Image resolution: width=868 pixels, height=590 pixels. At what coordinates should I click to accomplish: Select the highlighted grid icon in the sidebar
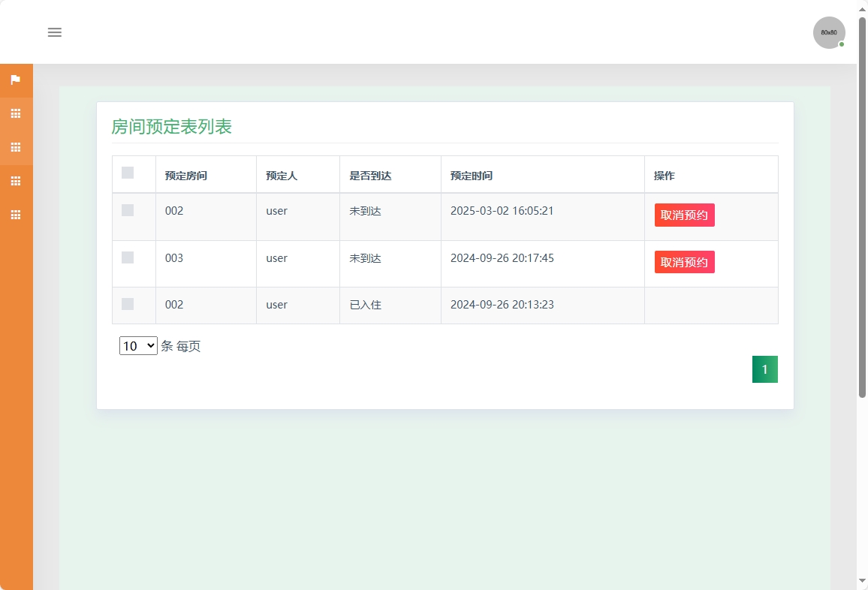(x=16, y=147)
